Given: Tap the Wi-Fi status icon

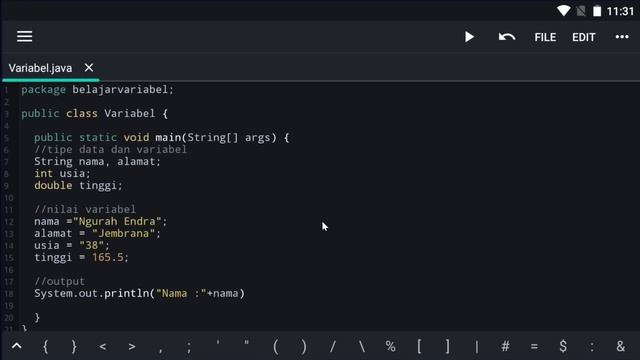Looking at the screenshot, I should [x=564, y=11].
